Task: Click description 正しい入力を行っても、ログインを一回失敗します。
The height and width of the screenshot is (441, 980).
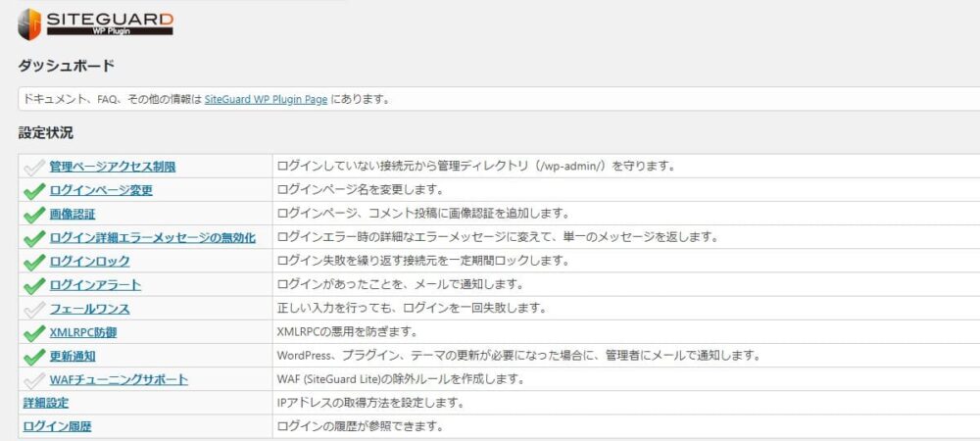Action: point(413,309)
